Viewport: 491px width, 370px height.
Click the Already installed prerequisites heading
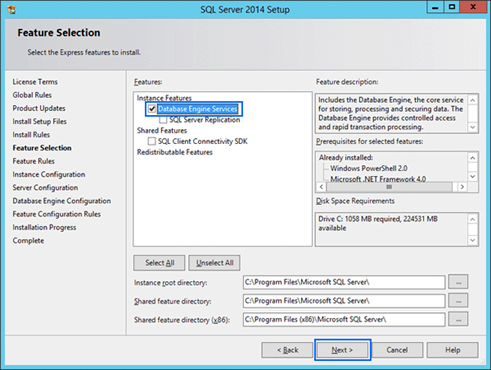pos(346,157)
